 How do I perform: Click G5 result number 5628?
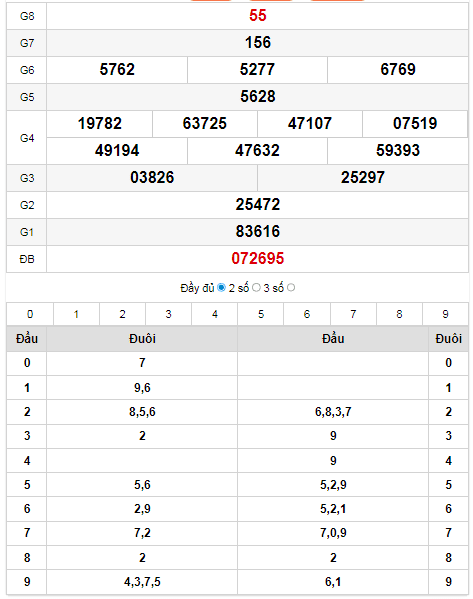[258, 96]
